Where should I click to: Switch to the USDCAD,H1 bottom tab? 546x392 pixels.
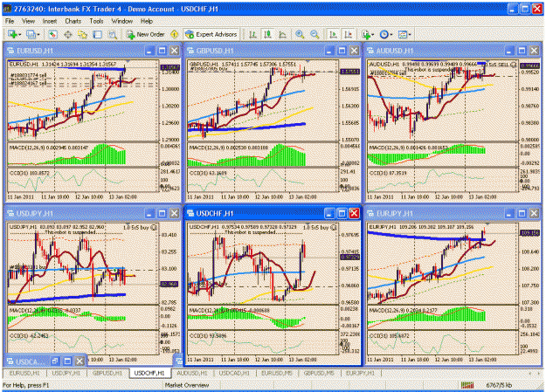click(234, 373)
